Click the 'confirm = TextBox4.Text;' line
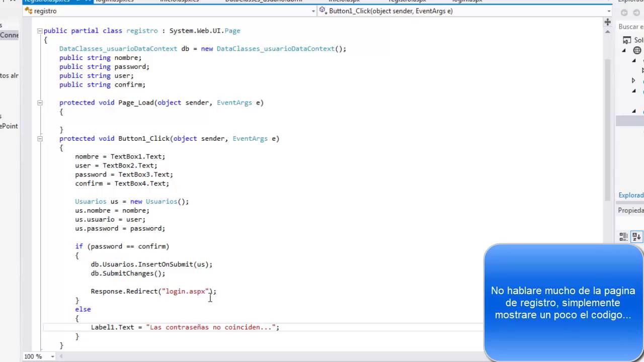 point(122,184)
